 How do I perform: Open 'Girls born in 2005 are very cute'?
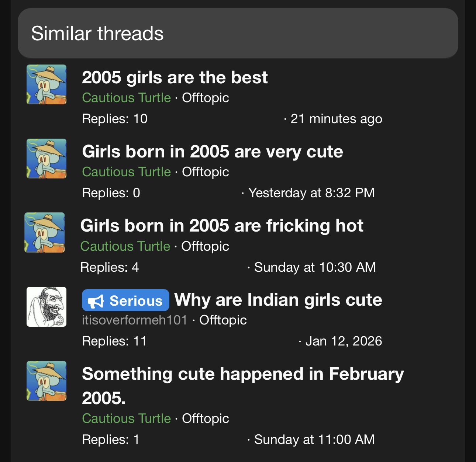[212, 152]
